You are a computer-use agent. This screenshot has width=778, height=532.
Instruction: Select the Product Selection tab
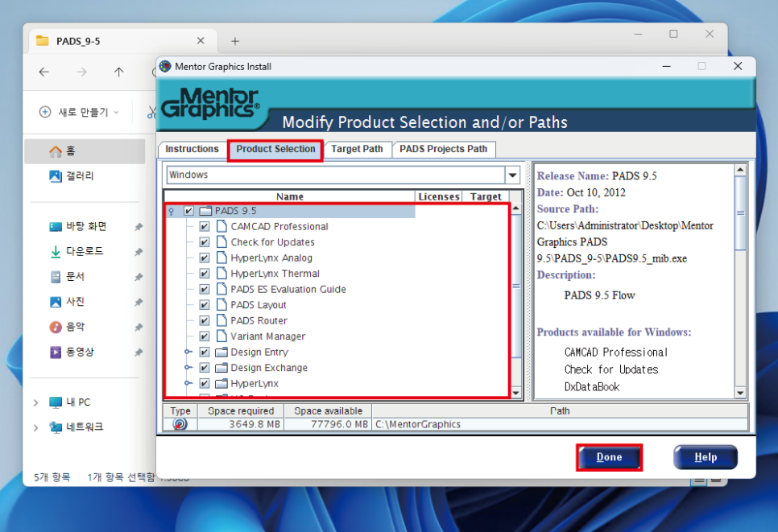coord(275,149)
